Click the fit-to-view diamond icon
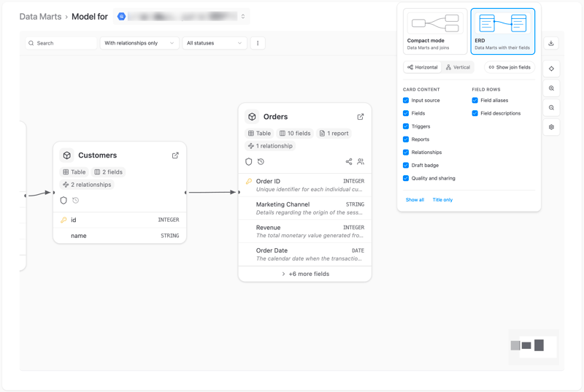This screenshot has height=392, width=584. 551,69
